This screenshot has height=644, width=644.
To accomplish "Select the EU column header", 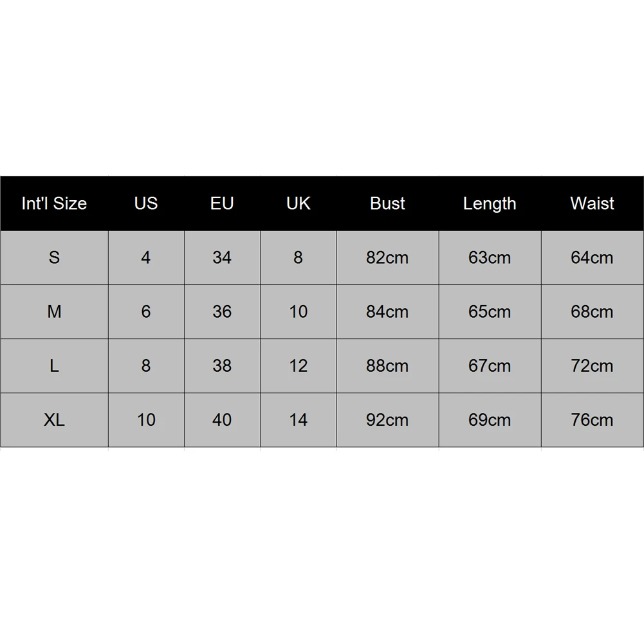I will [x=222, y=203].
